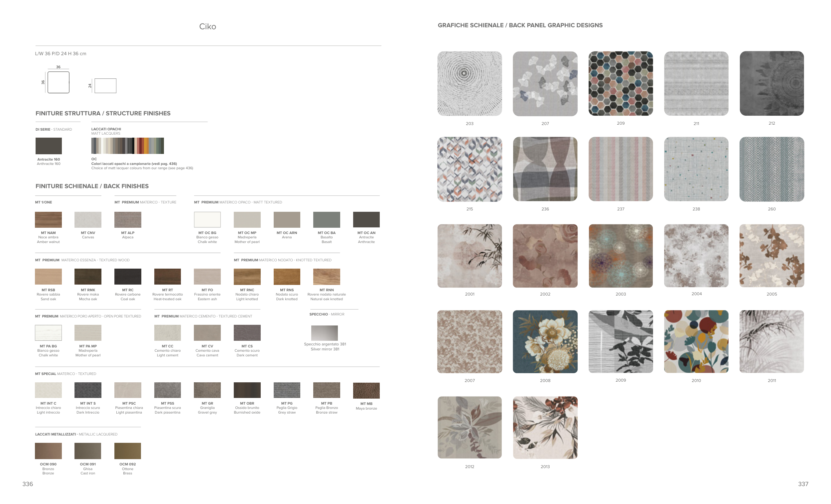This screenshot has height=504, width=831.
Task: Open the autumn leaves graphic 2013
Action: pyautogui.click(x=545, y=427)
